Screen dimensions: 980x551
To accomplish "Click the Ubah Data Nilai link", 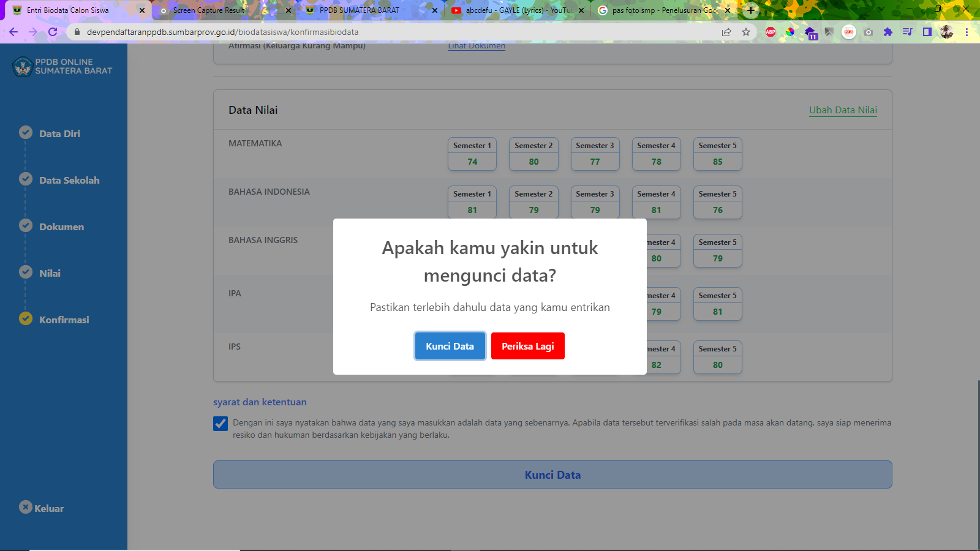I will tap(843, 110).
